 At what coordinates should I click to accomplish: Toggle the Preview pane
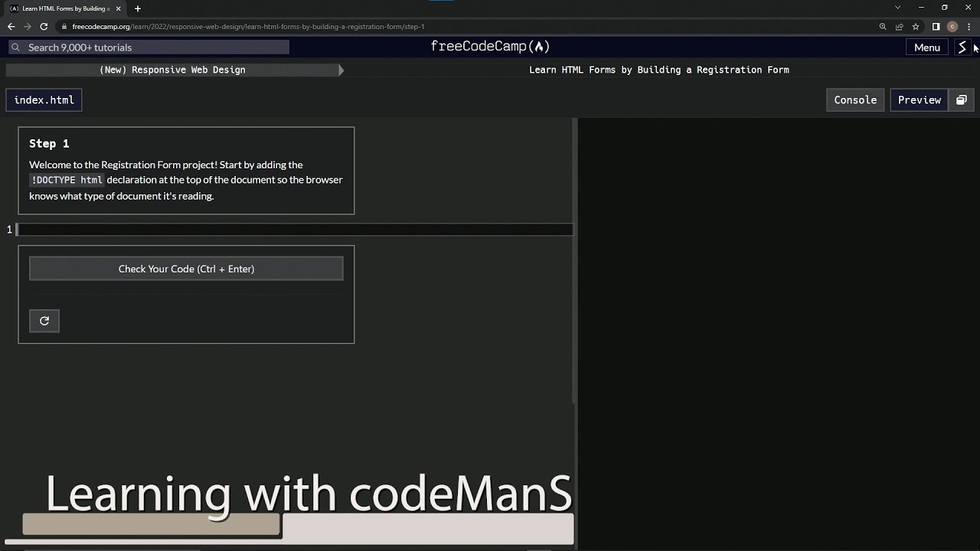[x=919, y=100]
